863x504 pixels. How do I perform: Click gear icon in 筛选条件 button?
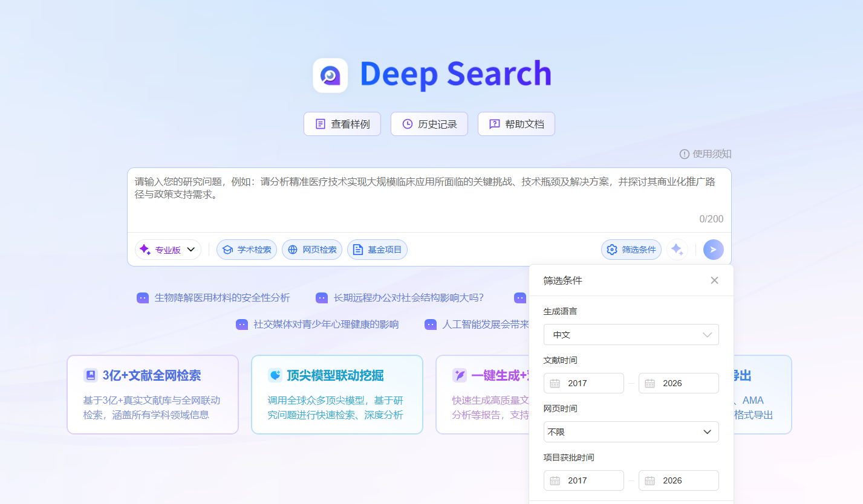click(612, 250)
